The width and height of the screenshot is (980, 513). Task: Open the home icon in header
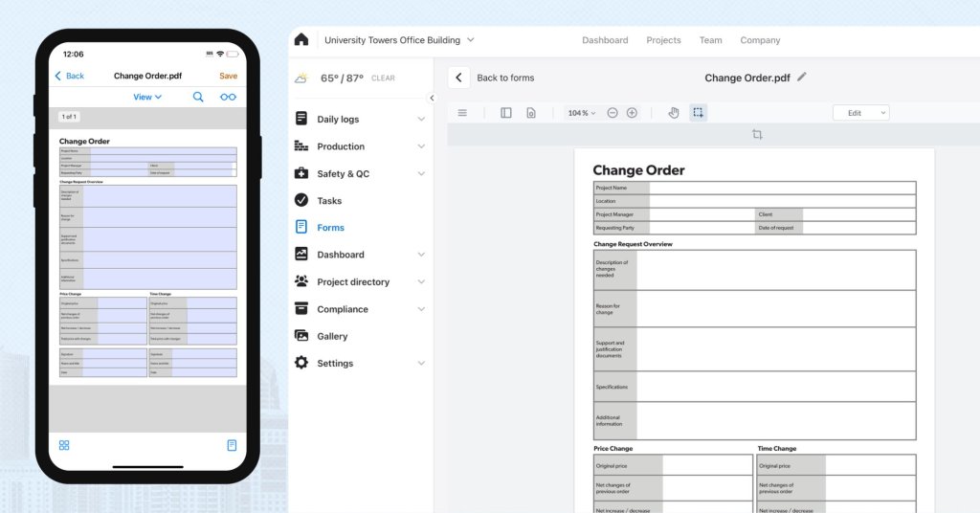[x=301, y=40]
